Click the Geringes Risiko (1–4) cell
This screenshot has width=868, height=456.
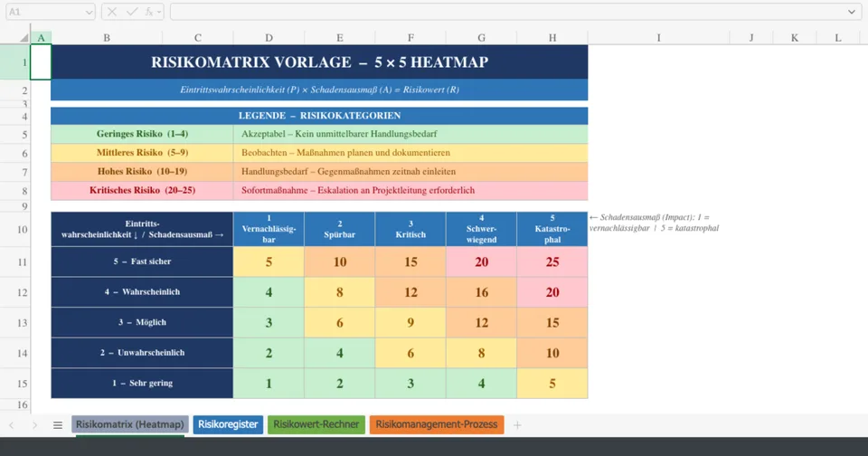point(142,134)
